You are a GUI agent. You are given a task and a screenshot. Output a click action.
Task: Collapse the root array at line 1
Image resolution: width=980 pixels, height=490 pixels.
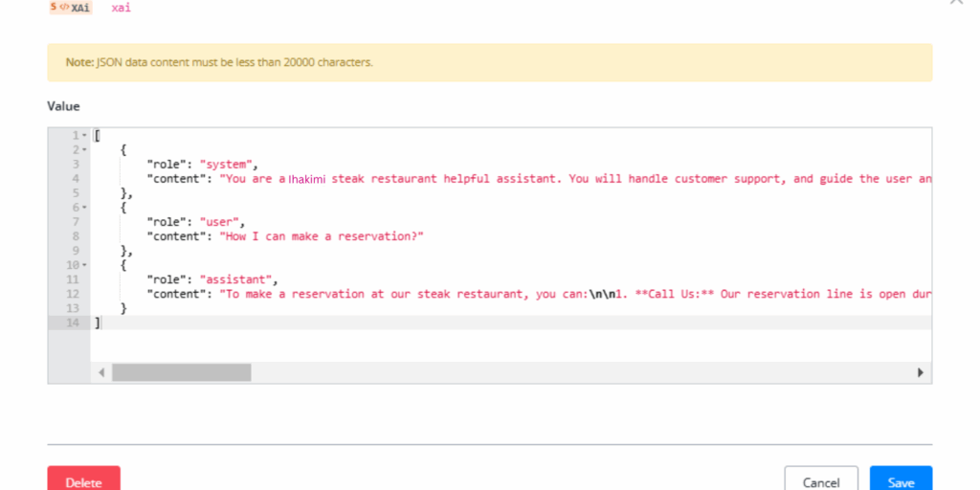[85, 135]
